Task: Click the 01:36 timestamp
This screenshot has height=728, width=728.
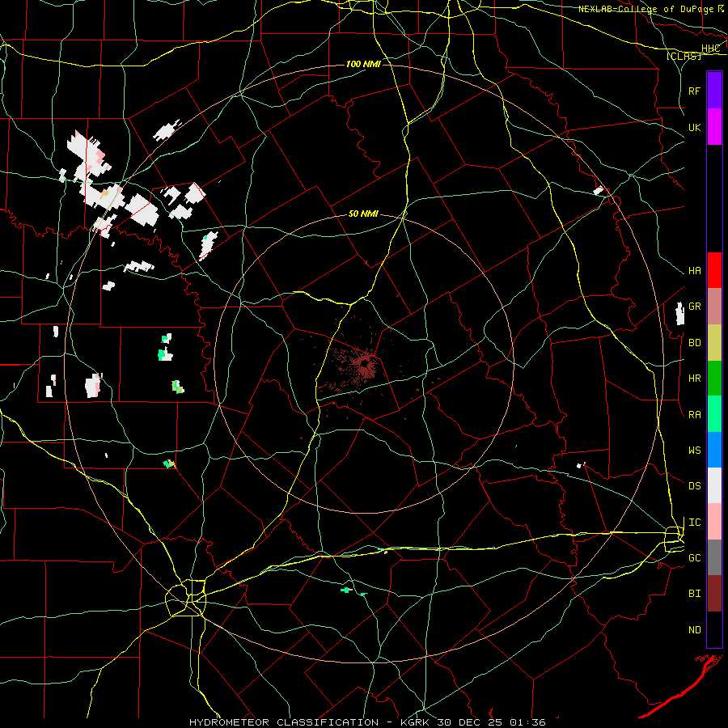Action: (527, 722)
